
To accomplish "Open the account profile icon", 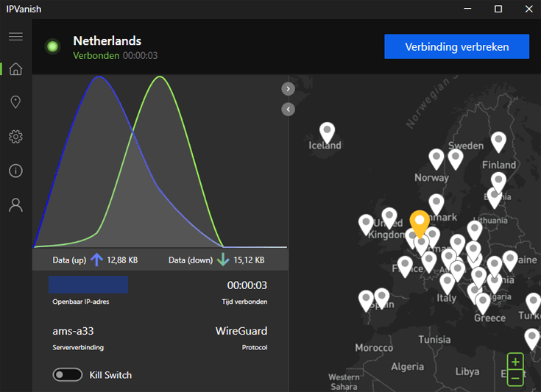I will (x=15, y=204).
